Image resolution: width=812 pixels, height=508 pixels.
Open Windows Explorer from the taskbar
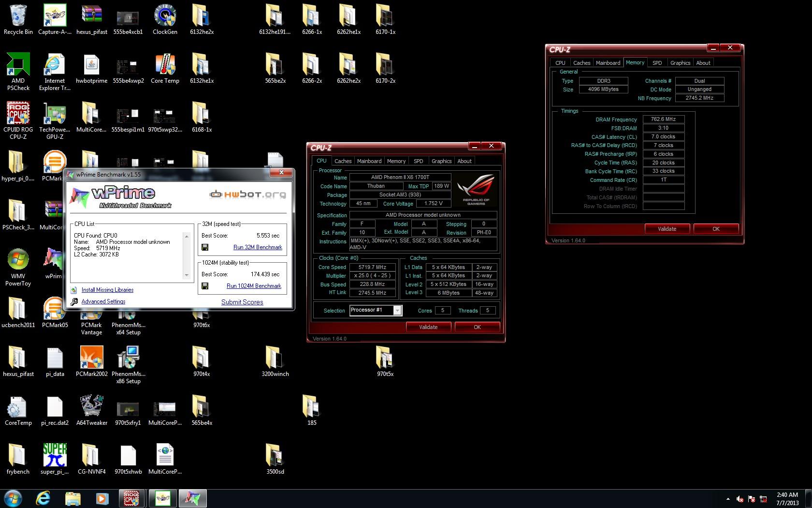tap(72, 498)
